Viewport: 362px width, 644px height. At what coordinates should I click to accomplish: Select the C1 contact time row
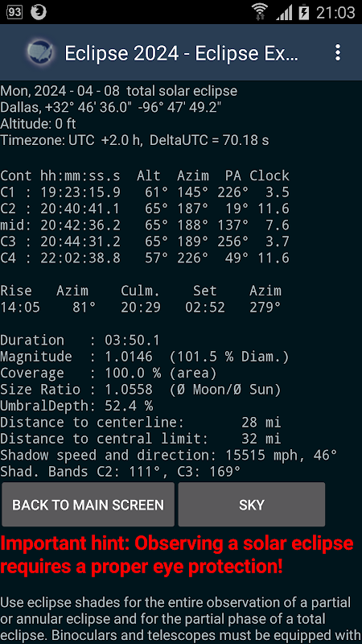coord(145,192)
